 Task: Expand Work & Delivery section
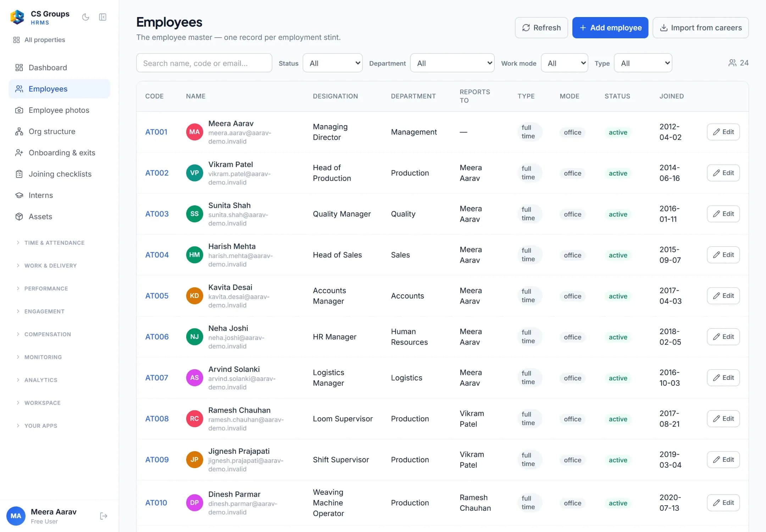point(46,265)
